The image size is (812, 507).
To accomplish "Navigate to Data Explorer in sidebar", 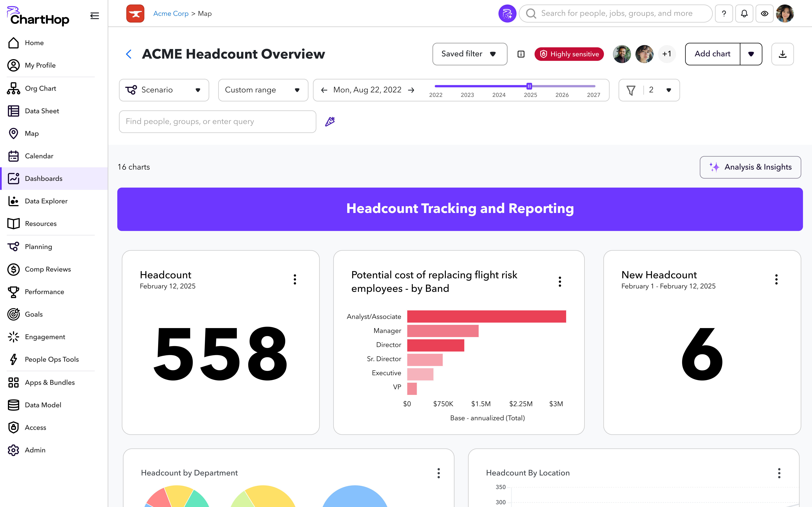I will tap(46, 201).
